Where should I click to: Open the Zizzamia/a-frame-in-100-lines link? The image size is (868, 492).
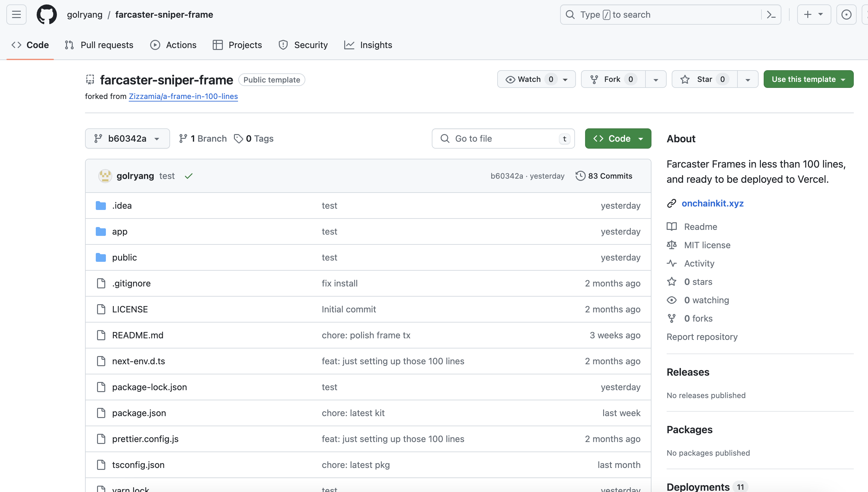coord(183,96)
